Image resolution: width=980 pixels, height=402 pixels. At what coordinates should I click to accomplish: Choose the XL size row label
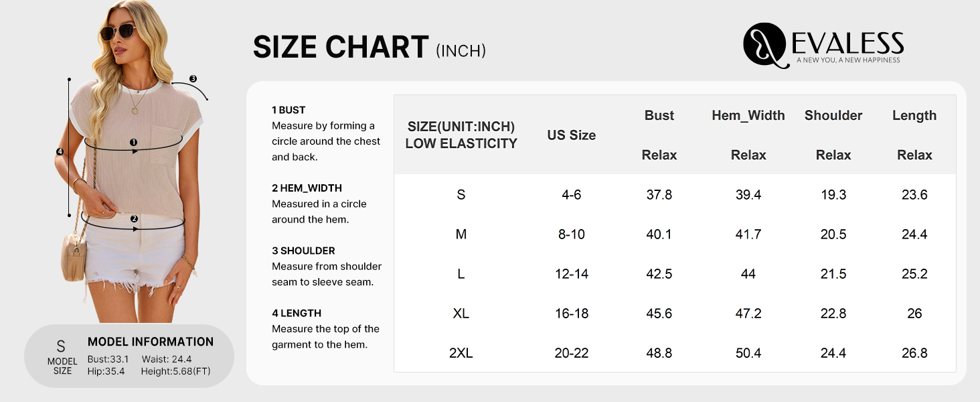point(461,314)
